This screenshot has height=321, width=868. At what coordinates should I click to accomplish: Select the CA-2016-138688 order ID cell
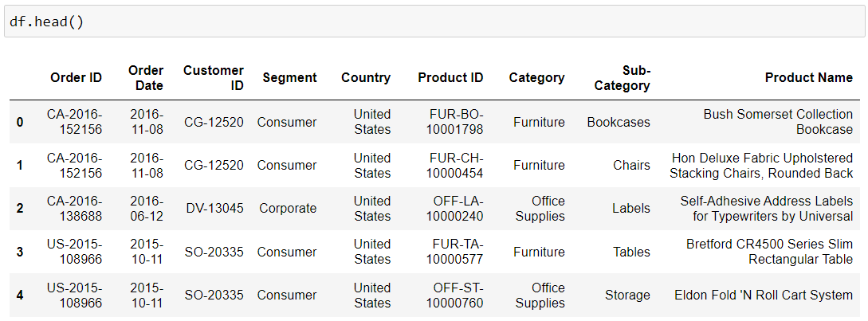click(x=74, y=209)
